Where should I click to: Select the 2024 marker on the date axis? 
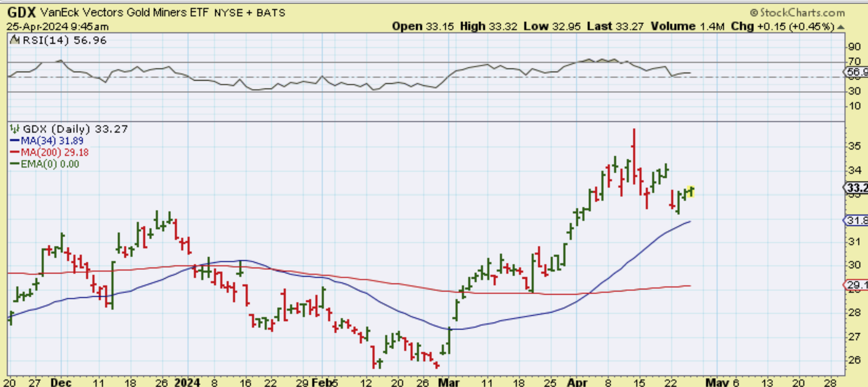click(x=187, y=382)
